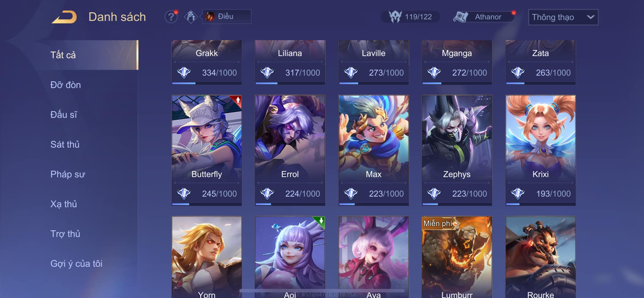Open the 119/122 hero count icon
The height and width of the screenshot is (298, 644).
coord(395,17)
